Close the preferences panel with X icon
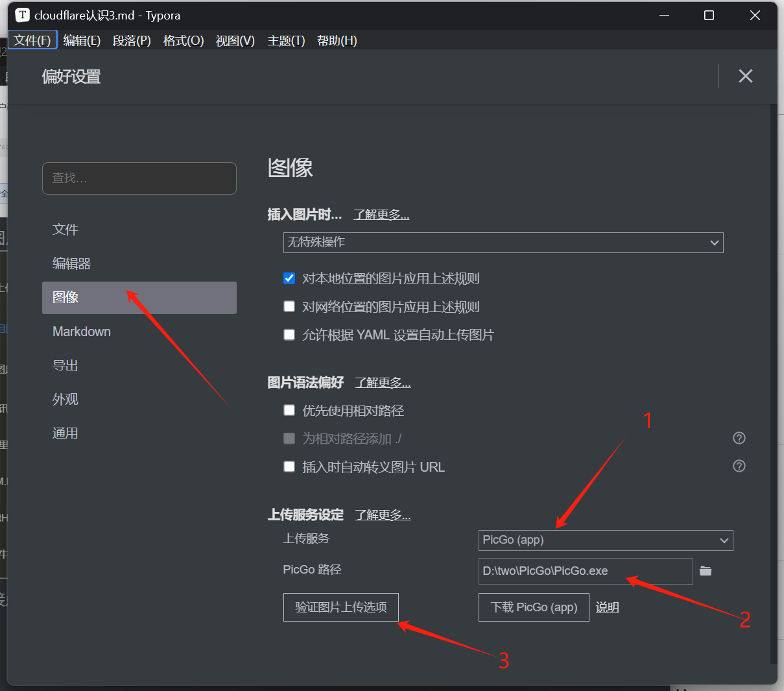Viewport: 784px width, 691px height. (745, 76)
